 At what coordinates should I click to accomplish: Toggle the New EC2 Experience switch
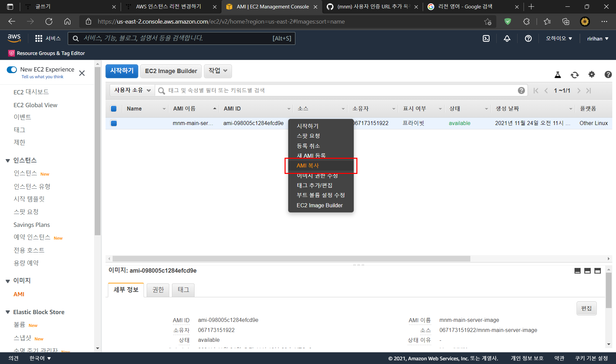(12, 69)
